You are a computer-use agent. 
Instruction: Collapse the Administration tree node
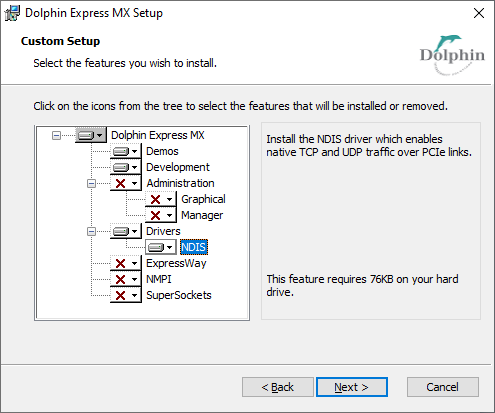91,183
